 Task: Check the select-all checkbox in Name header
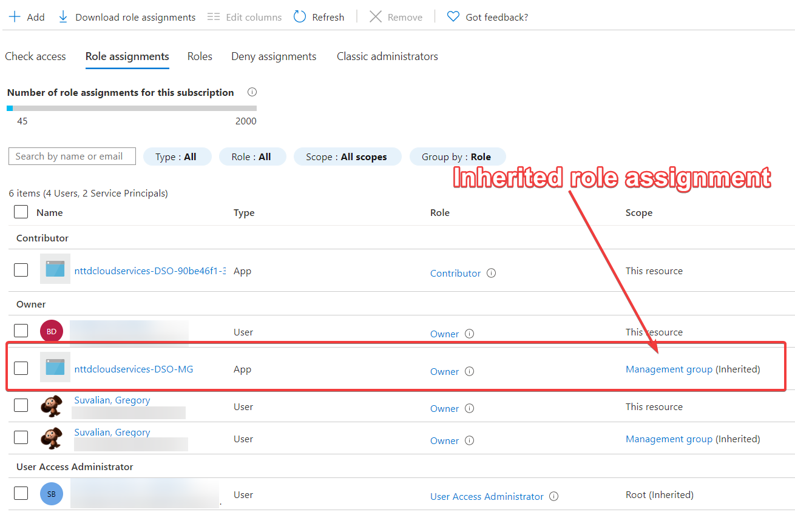(x=21, y=212)
